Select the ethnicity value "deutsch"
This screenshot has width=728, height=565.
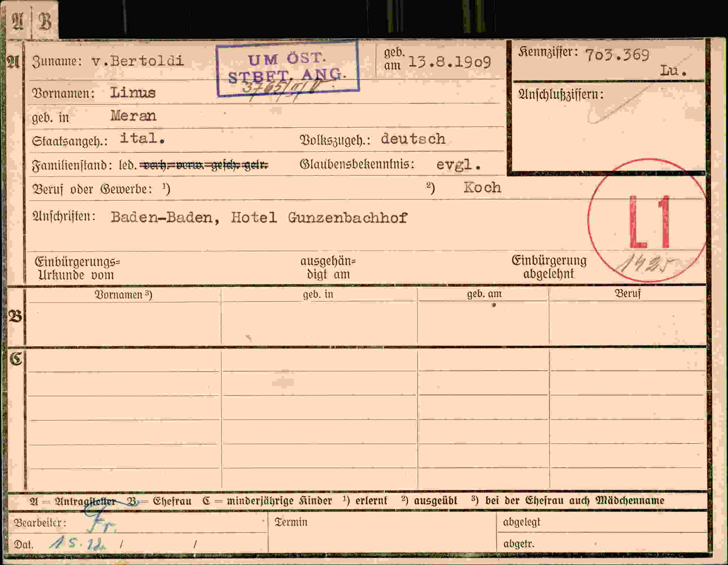click(413, 139)
